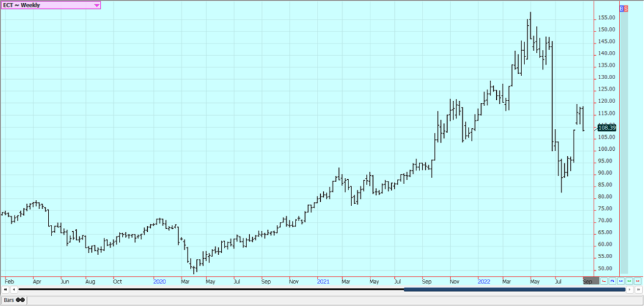Click the two-circle icon next to Bars

20,300
